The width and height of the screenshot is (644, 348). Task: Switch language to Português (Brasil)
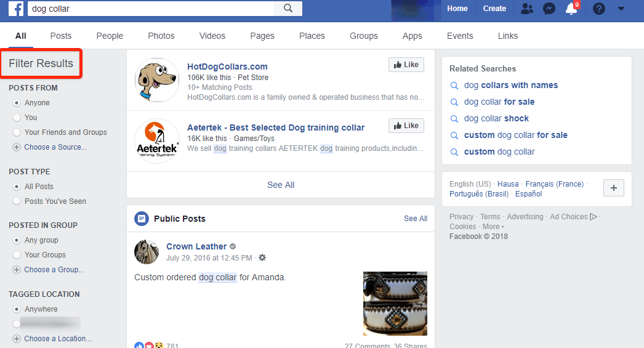click(x=479, y=194)
